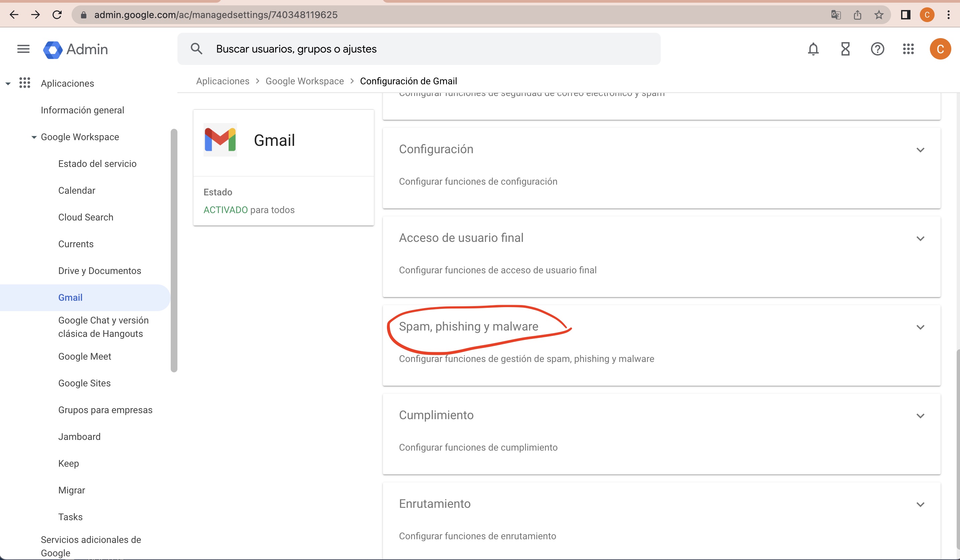This screenshot has width=960, height=560.
Task: Collapse the Aplicaciones tree arrow
Action: click(x=8, y=83)
